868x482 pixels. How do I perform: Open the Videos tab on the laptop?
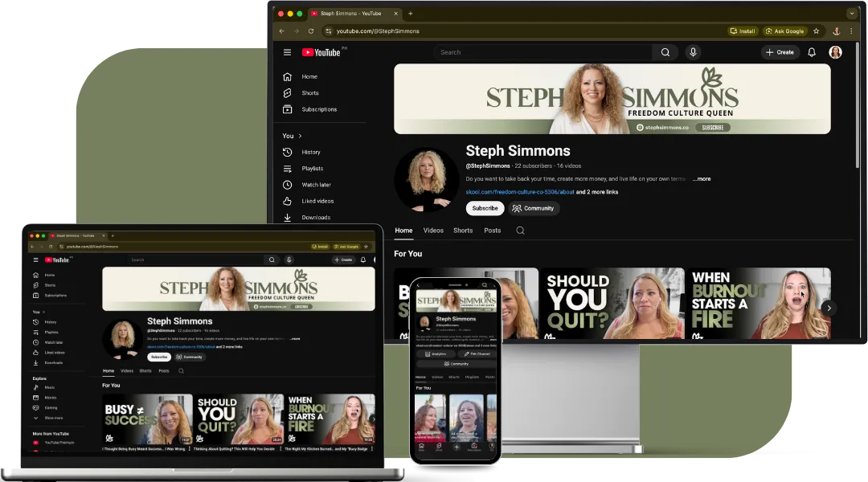(127, 371)
